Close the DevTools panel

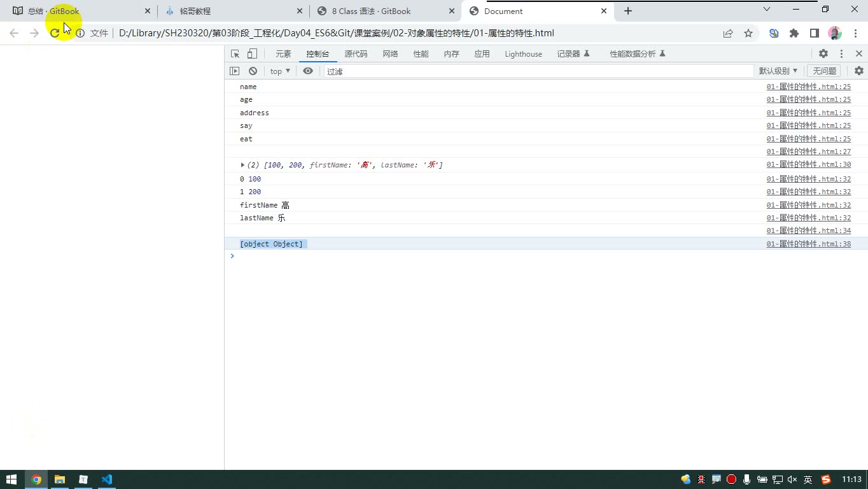click(859, 54)
